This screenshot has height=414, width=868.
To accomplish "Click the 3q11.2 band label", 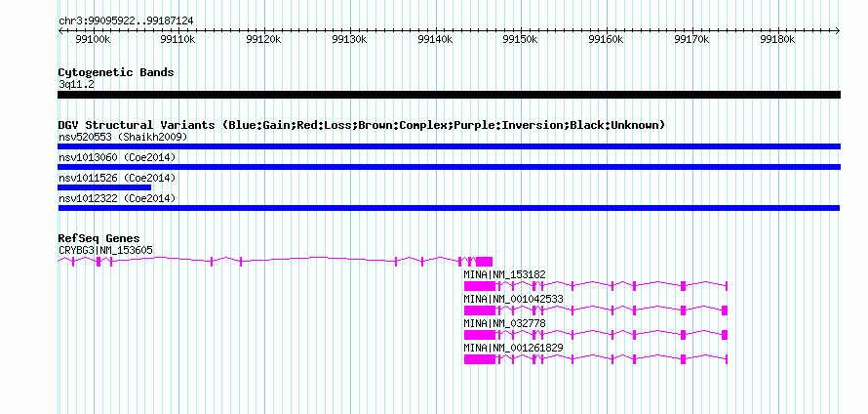I will pyautogui.click(x=76, y=84).
